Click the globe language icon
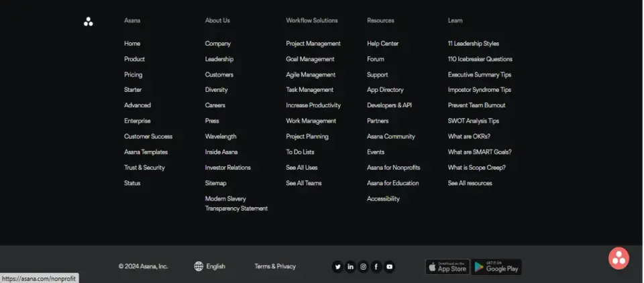Image resolution: width=644 pixels, height=283 pixels. [199, 266]
